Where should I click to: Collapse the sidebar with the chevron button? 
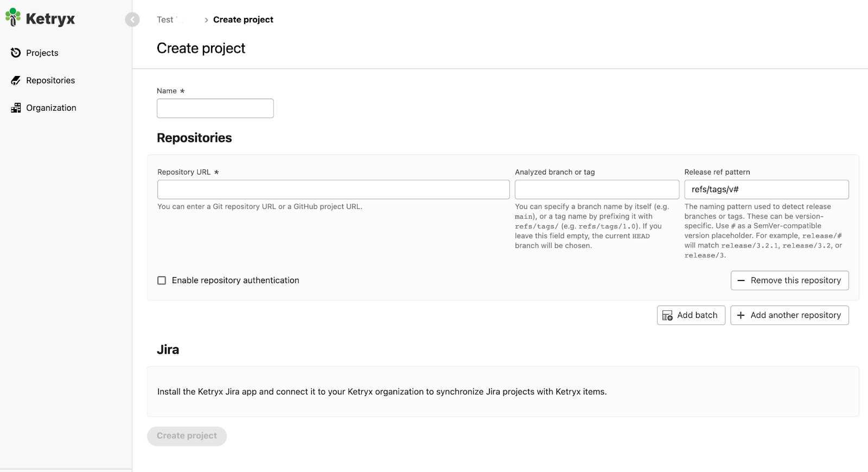(132, 20)
